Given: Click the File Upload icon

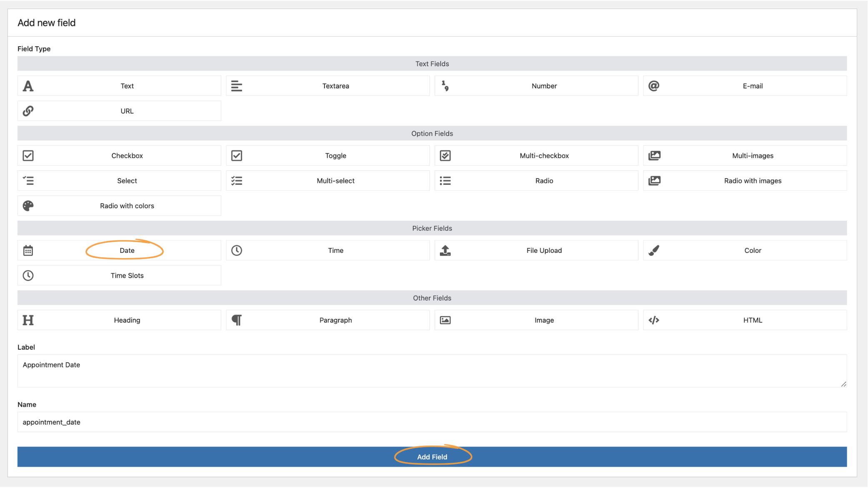Looking at the screenshot, I should tap(445, 250).
